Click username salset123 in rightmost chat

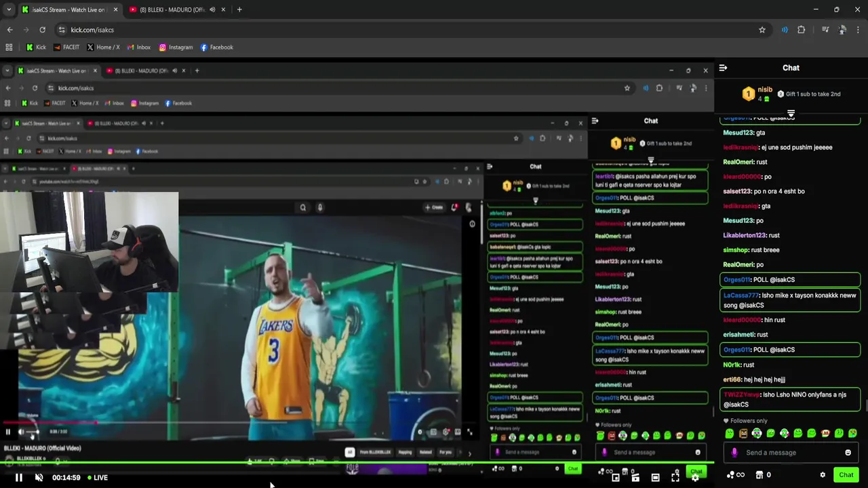(x=737, y=191)
